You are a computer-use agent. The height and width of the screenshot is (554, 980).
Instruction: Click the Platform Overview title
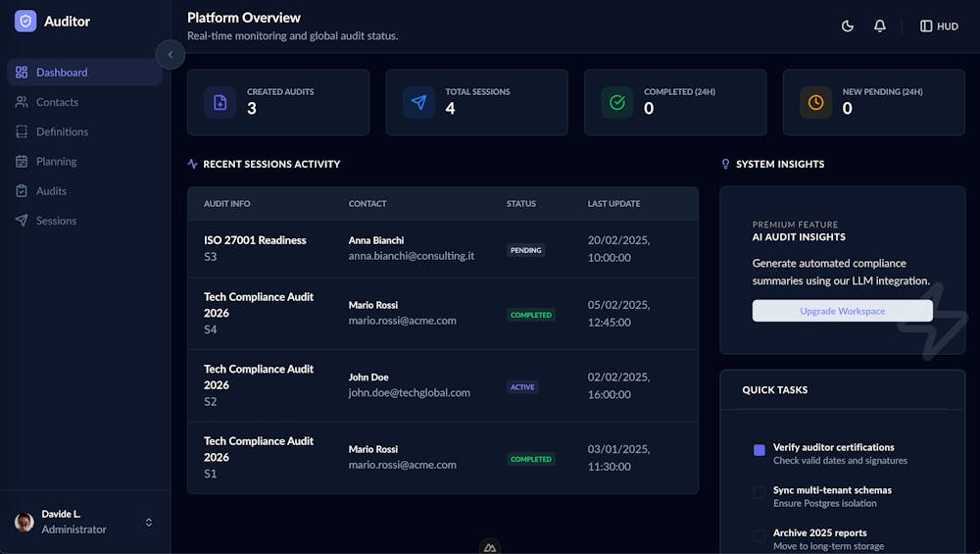[244, 18]
